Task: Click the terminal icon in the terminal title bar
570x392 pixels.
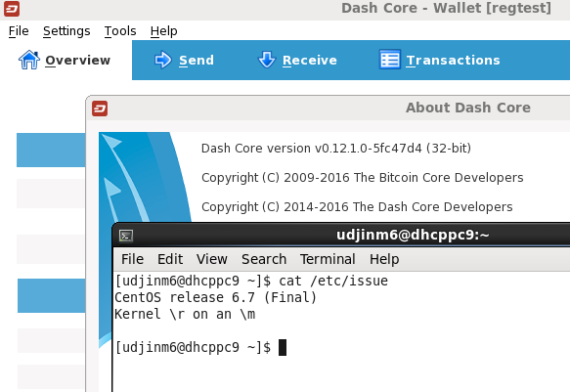Action: (x=126, y=236)
